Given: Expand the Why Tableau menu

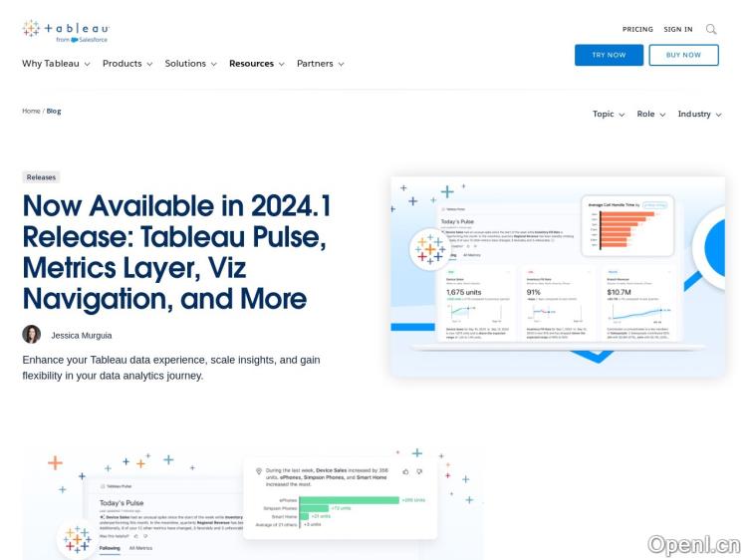Looking at the screenshot, I should point(56,64).
